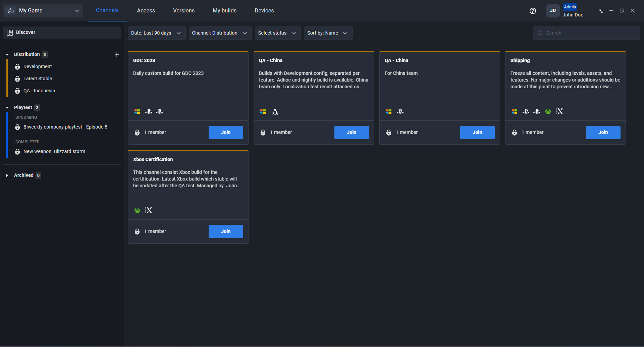Switch to the Devices tab
The height and width of the screenshot is (347, 644).
tap(264, 11)
